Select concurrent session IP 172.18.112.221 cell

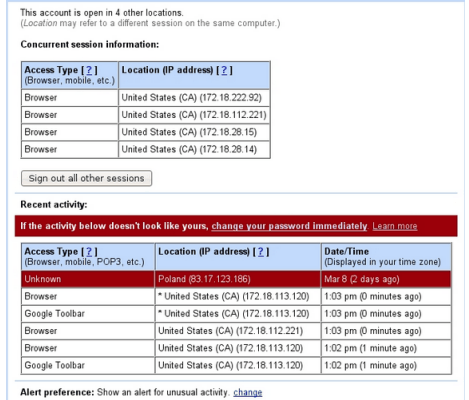pyautogui.click(x=194, y=115)
